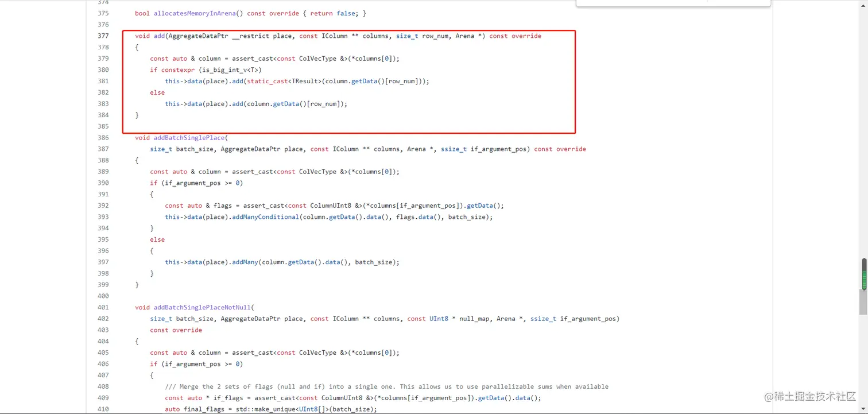Viewport: 868px width, 414px height.
Task: Click 'ColVecType' on line 379
Action: coord(317,59)
